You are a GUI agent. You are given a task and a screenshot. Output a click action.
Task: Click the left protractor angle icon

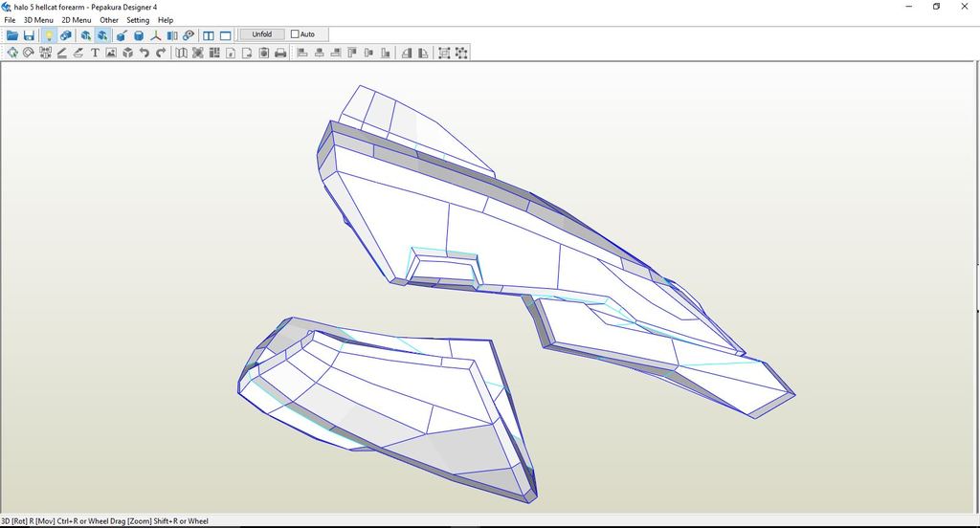[407, 54]
